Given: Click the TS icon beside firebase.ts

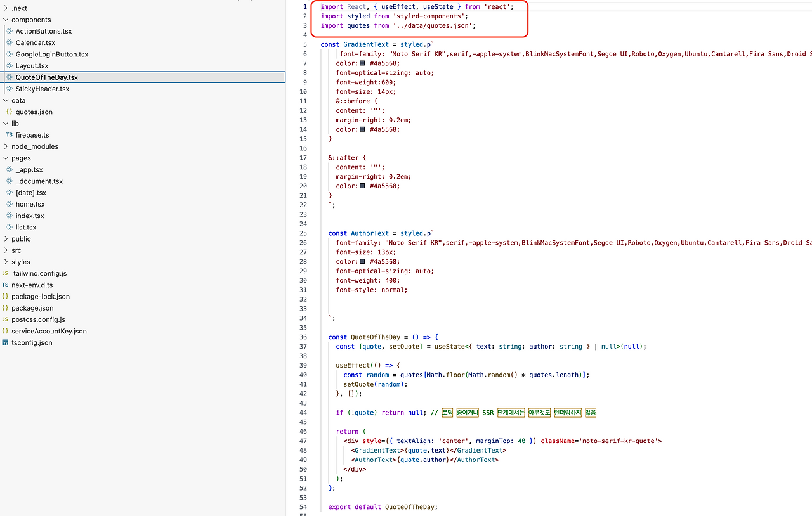Looking at the screenshot, I should (10, 135).
